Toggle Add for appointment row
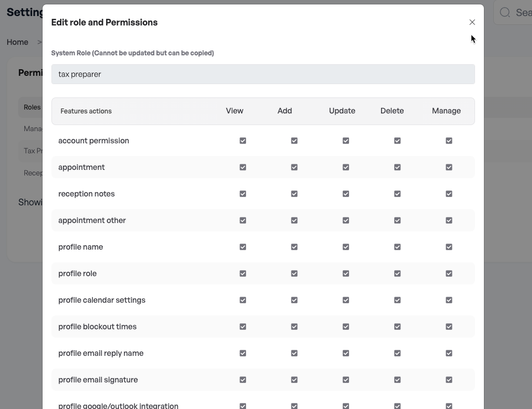532x409 pixels. click(x=294, y=167)
